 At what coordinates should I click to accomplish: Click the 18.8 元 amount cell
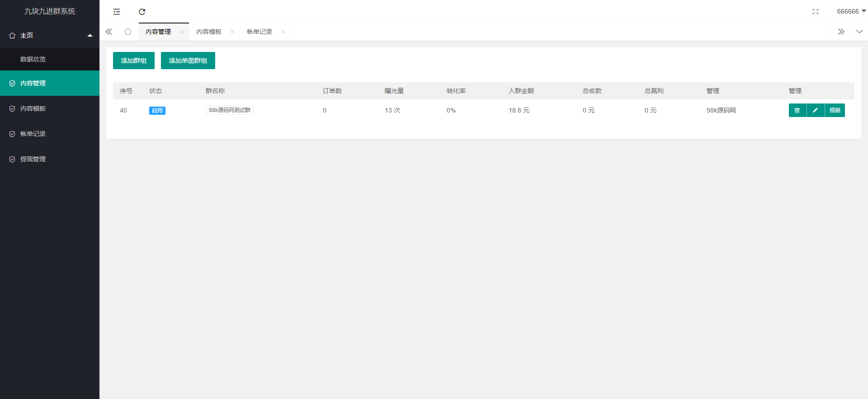coord(519,110)
